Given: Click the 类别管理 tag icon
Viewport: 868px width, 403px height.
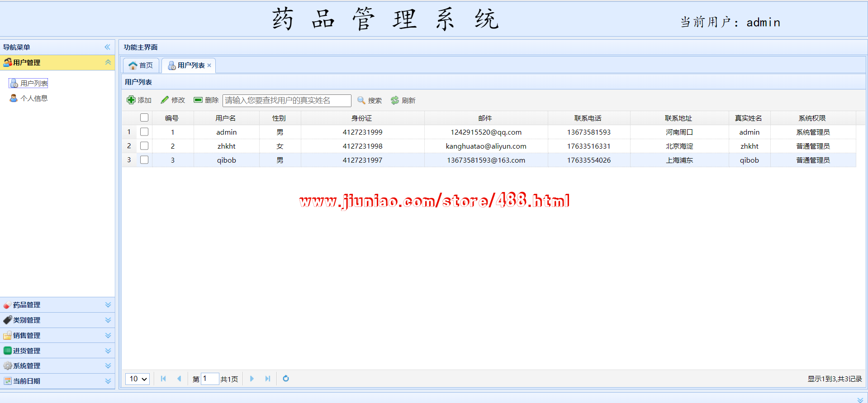Looking at the screenshot, I should coord(8,320).
